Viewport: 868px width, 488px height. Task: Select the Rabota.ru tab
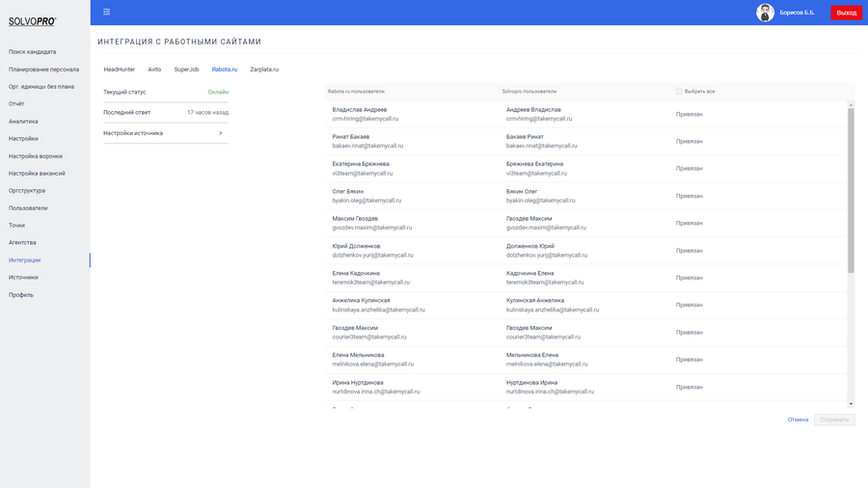pyautogui.click(x=224, y=69)
